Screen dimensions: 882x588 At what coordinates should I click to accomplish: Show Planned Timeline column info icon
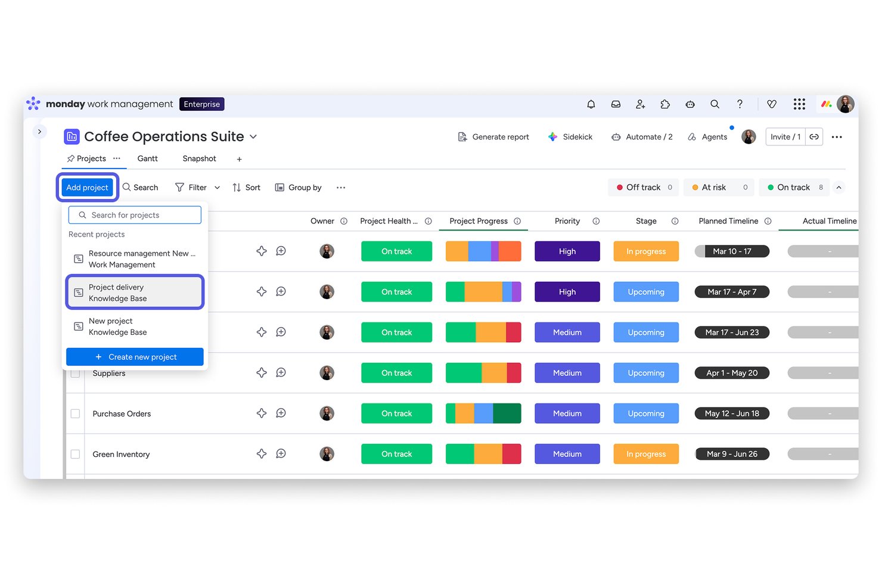coord(768,221)
